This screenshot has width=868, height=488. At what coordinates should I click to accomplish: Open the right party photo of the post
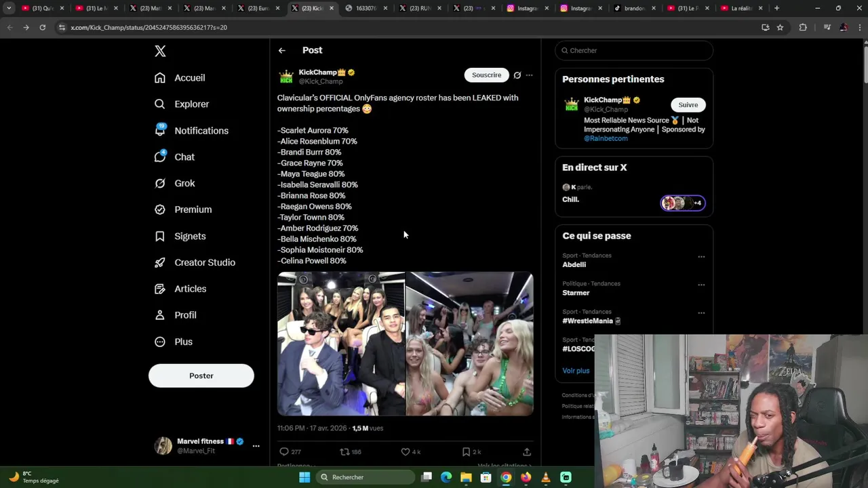(470, 344)
